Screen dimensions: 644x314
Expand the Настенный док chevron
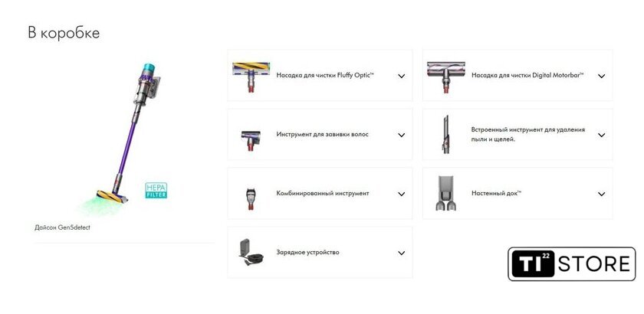point(601,195)
